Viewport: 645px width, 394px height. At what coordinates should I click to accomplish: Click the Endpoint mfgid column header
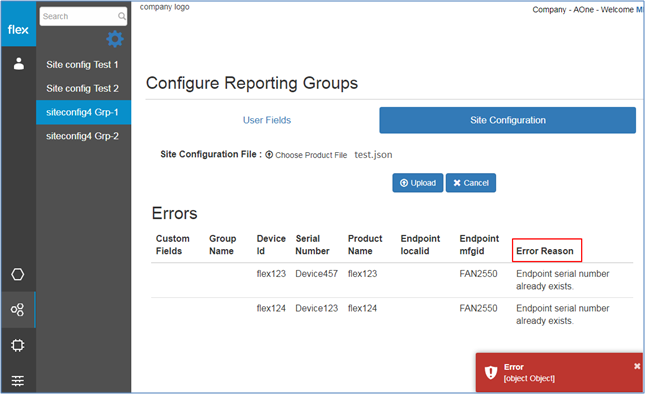[479, 245]
